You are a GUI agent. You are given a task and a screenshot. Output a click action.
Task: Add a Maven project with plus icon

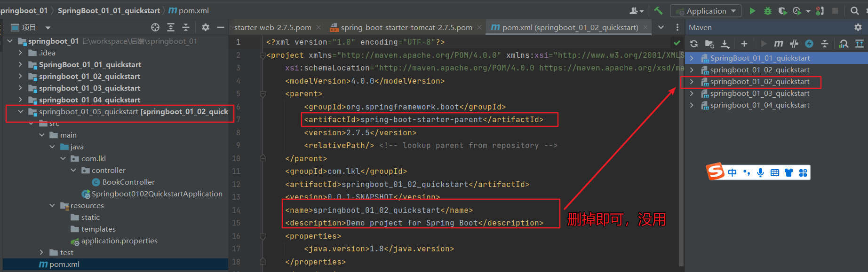coord(744,44)
